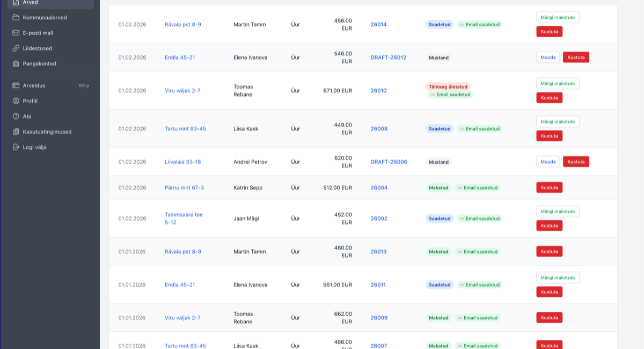Open invoice link DRAFT-26006
Screen dimensions: 644x349
click(389, 162)
